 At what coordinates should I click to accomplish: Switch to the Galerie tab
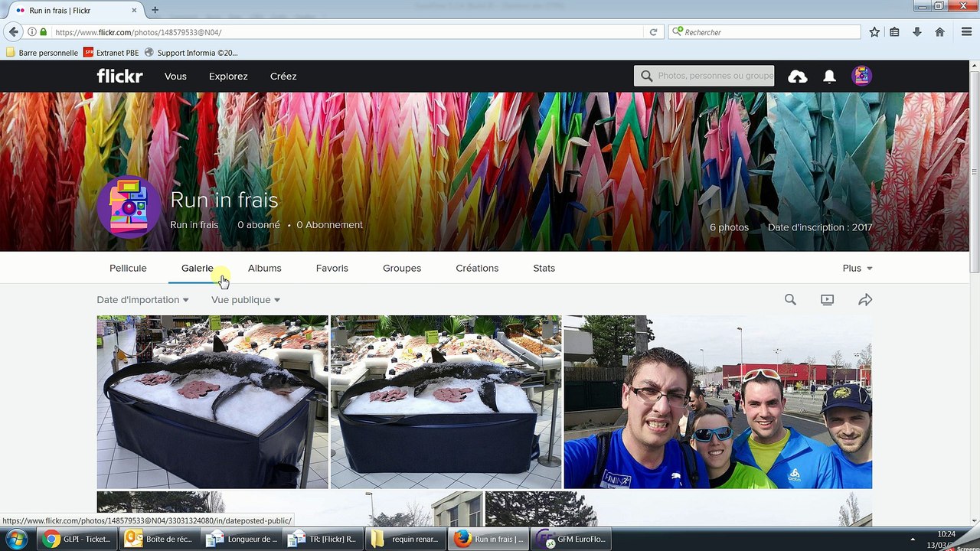point(198,268)
